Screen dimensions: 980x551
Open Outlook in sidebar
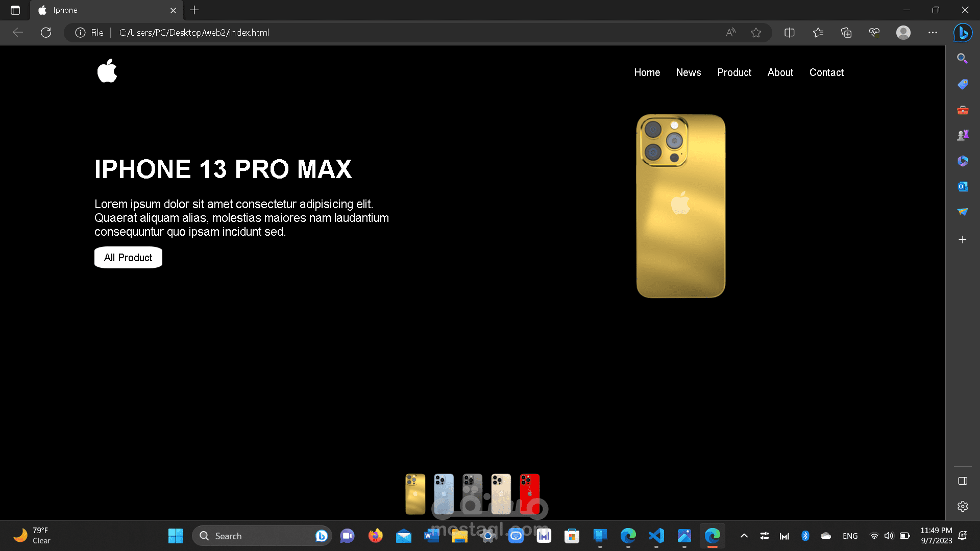click(x=963, y=186)
